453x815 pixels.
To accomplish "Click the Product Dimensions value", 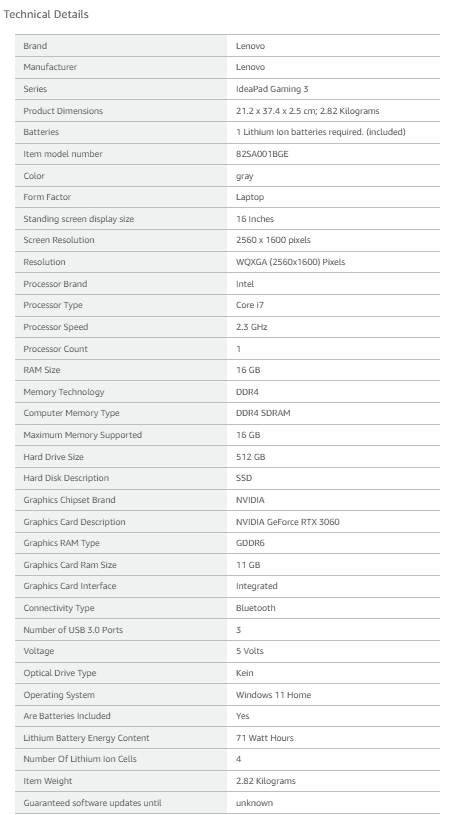I will [x=308, y=111].
